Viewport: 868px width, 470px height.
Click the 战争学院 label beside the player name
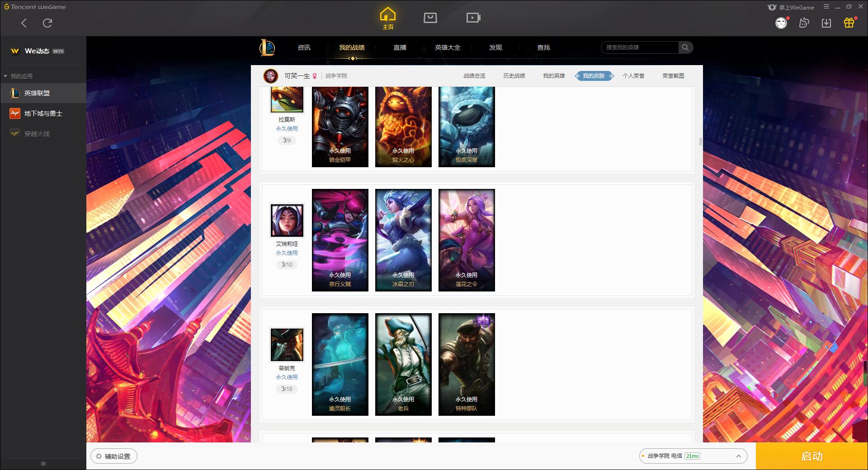(x=336, y=76)
